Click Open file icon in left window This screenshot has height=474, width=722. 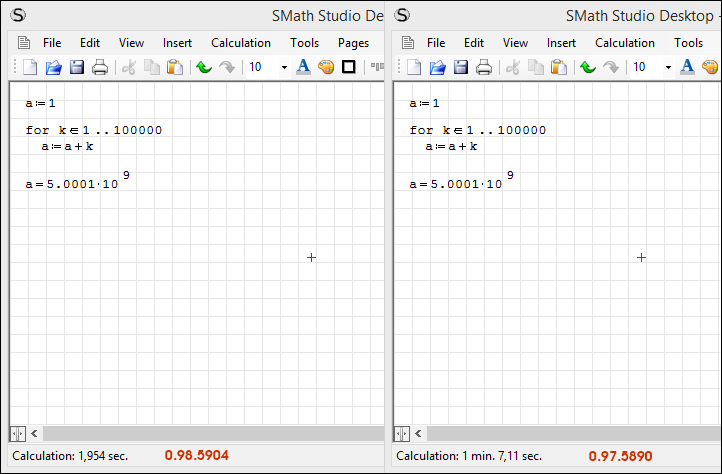[x=54, y=67]
